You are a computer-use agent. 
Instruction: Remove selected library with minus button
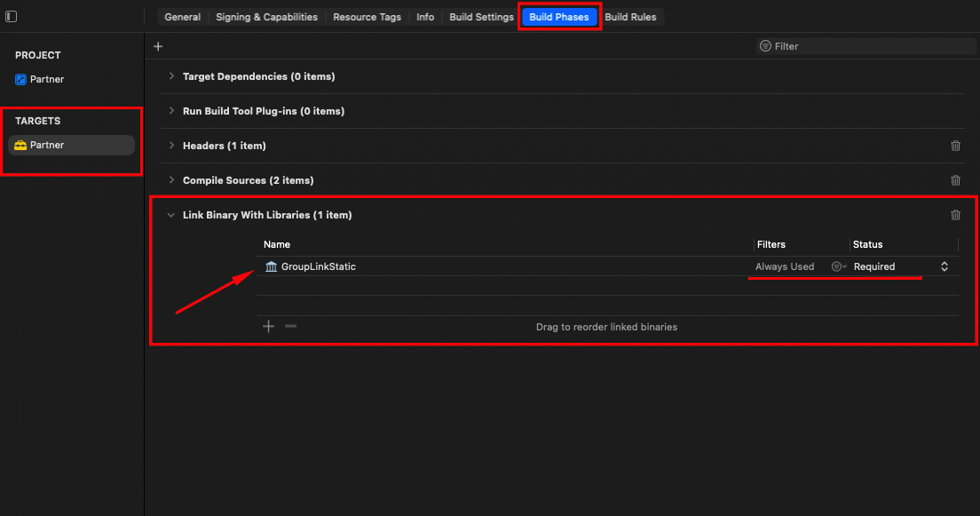coord(290,327)
